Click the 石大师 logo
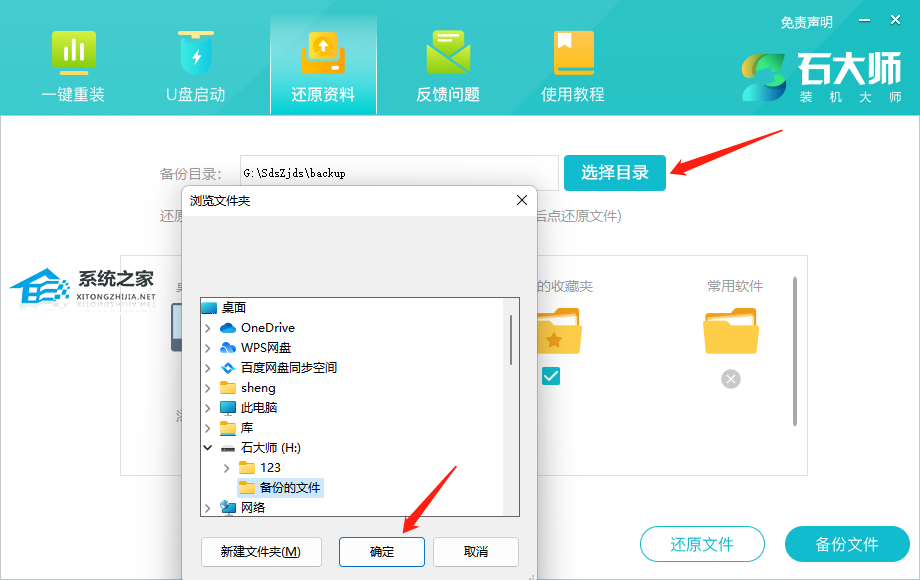Viewport: 920px width, 580px height. pos(821,77)
